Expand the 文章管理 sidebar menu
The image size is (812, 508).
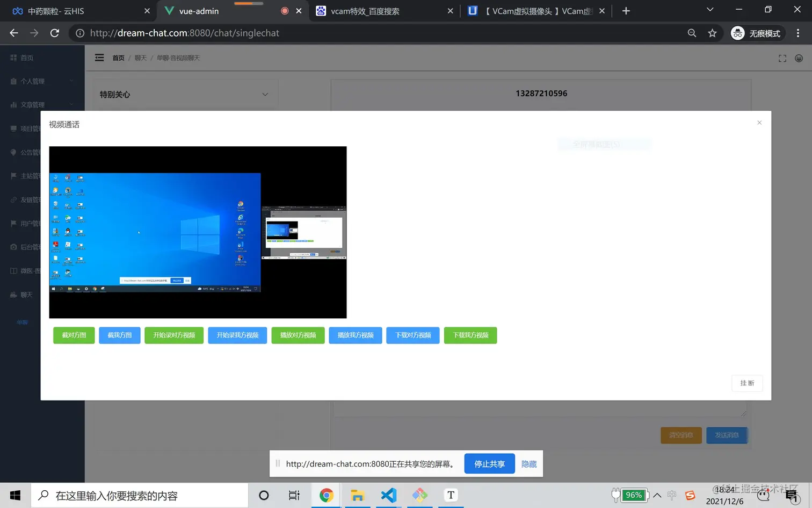point(42,105)
